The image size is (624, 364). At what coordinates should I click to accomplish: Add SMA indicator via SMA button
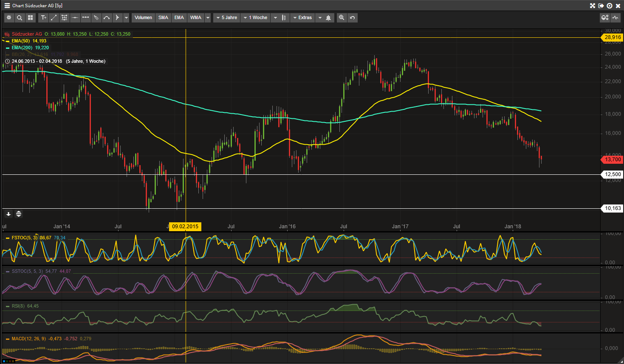point(163,18)
